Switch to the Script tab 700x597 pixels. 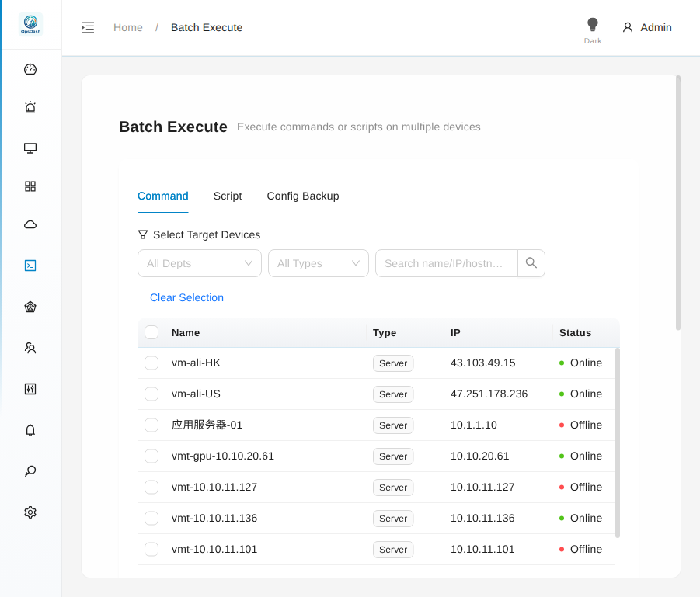coord(228,196)
